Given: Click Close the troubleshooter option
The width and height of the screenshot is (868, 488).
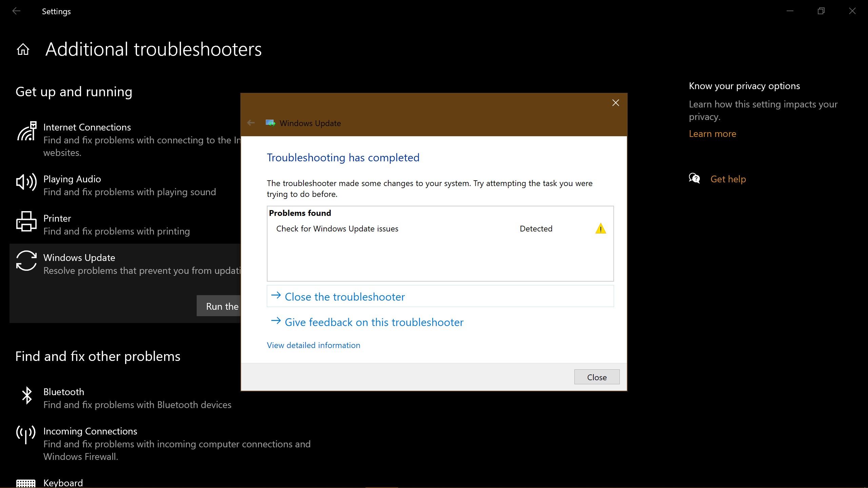Looking at the screenshot, I should tap(440, 296).
